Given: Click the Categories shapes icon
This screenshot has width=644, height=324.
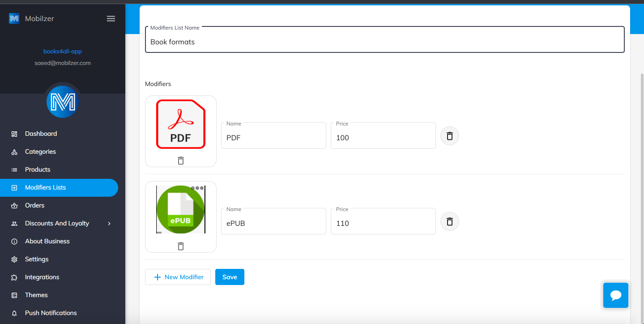Looking at the screenshot, I should 14,151.
